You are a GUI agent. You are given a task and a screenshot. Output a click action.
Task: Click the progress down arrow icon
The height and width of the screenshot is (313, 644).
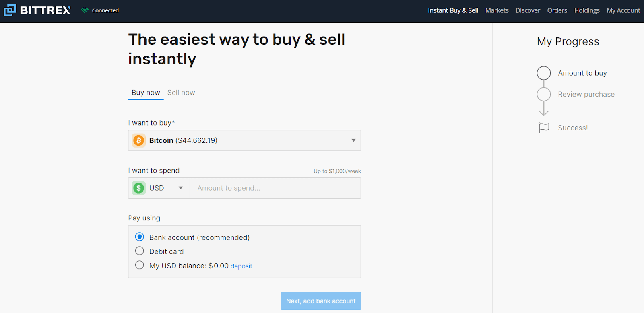[544, 110]
